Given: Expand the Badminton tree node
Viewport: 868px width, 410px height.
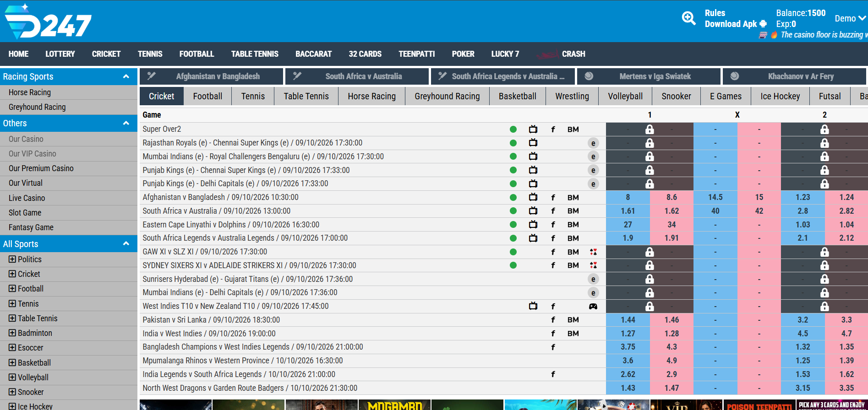Looking at the screenshot, I should click(x=12, y=333).
